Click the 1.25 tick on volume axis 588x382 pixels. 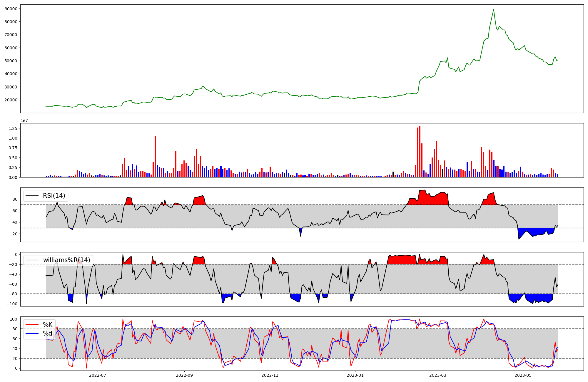[x=12, y=128]
